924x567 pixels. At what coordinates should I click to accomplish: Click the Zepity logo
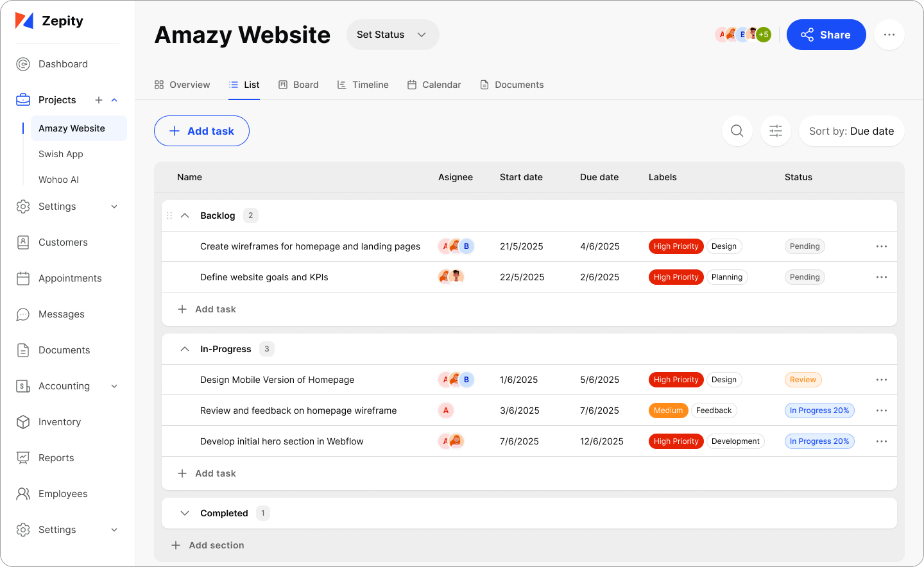click(49, 21)
